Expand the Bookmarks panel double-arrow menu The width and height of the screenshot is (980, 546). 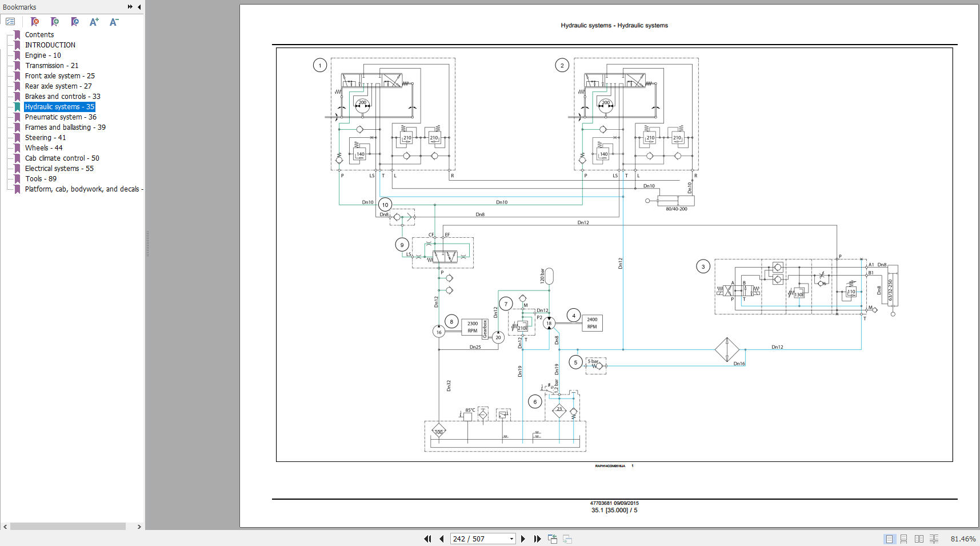(130, 7)
